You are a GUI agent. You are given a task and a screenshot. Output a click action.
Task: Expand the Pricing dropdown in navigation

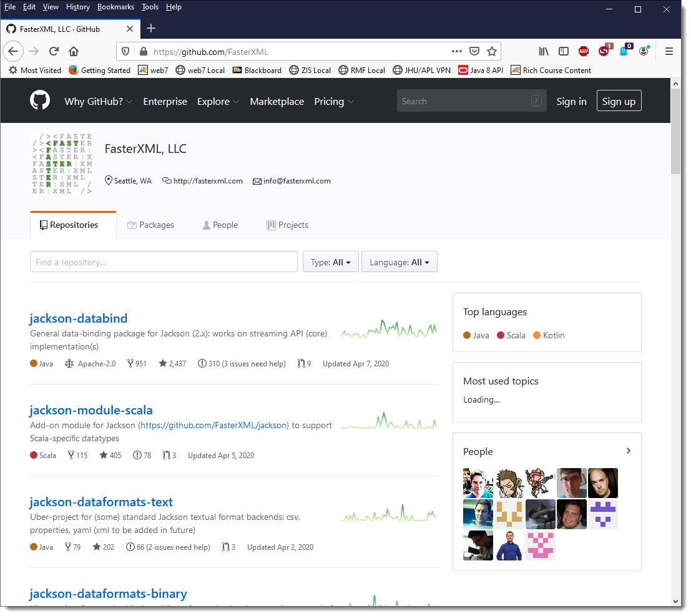pyautogui.click(x=335, y=102)
